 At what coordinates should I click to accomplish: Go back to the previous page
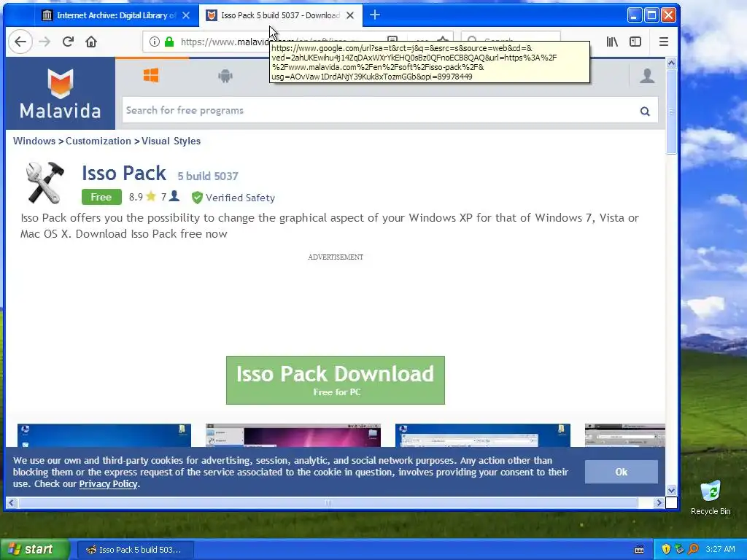[20, 42]
